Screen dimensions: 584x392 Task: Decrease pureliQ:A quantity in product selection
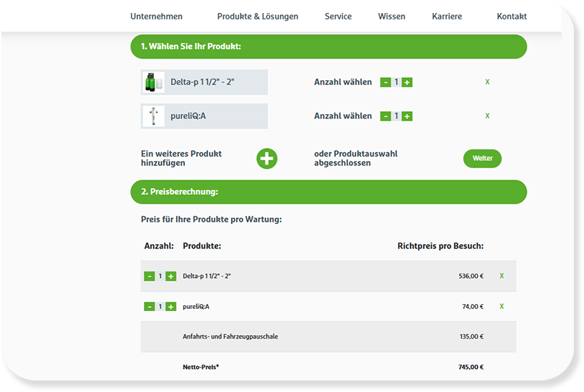pos(385,116)
